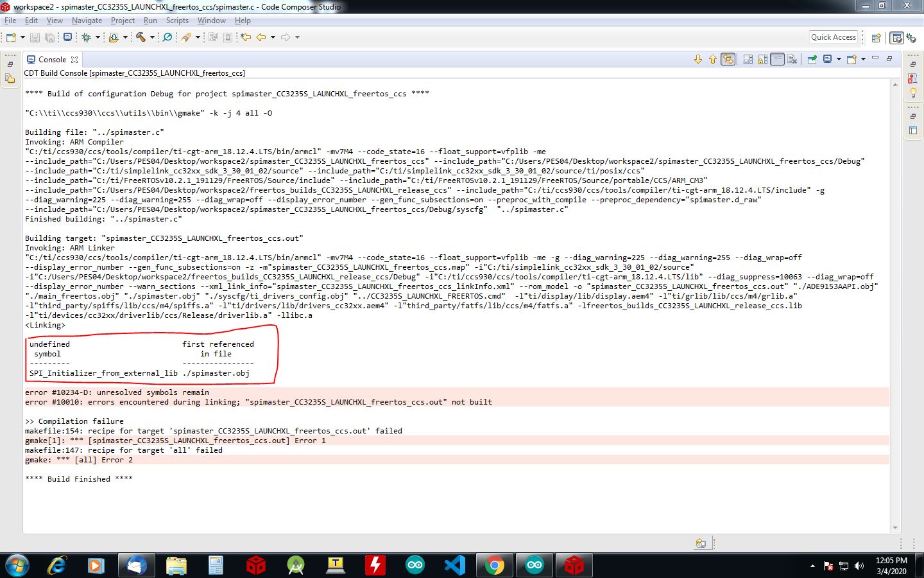This screenshot has height=578, width=924.
Task: Minimize the Console view
Action: coord(875,58)
